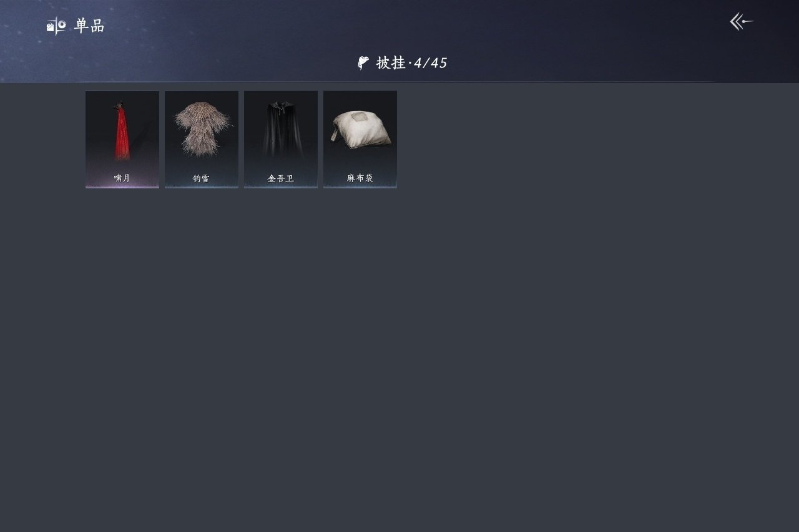Click the 金吾卫 name label
The height and width of the screenshot is (532, 799).
click(281, 178)
